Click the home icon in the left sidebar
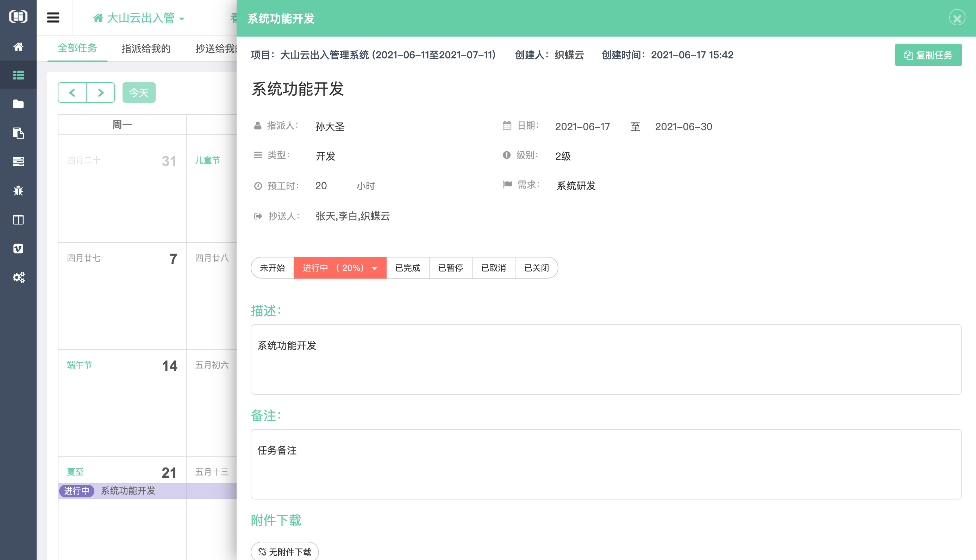 tap(18, 46)
